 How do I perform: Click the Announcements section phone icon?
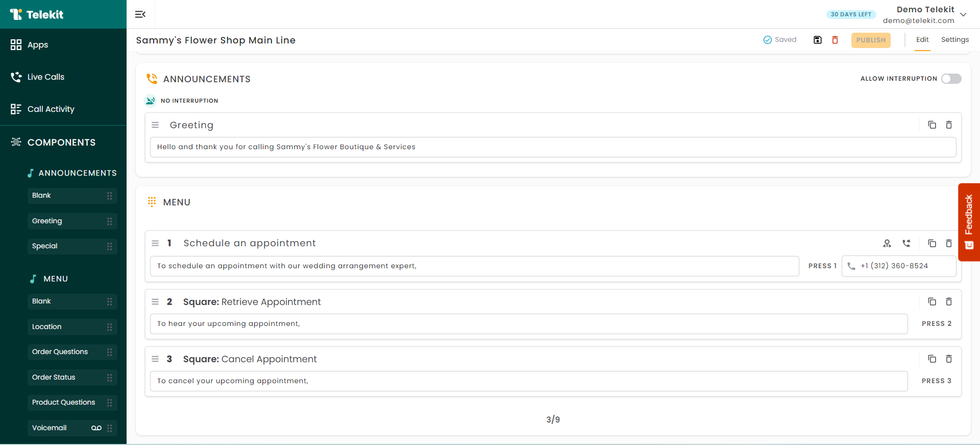[152, 79]
